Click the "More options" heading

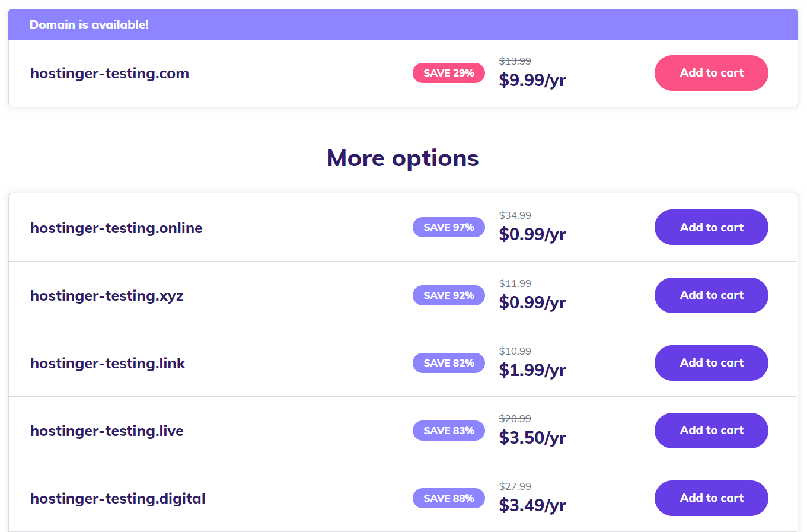point(403,158)
